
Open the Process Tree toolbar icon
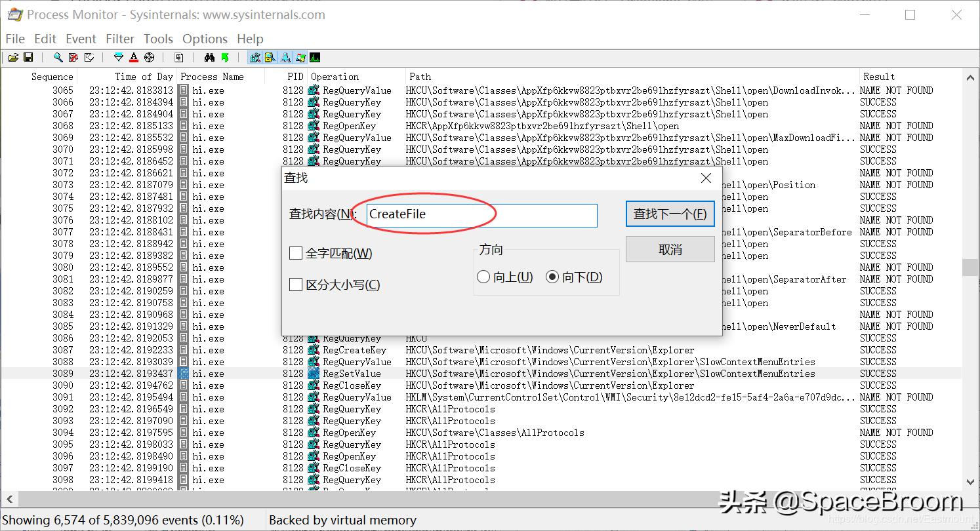click(178, 58)
